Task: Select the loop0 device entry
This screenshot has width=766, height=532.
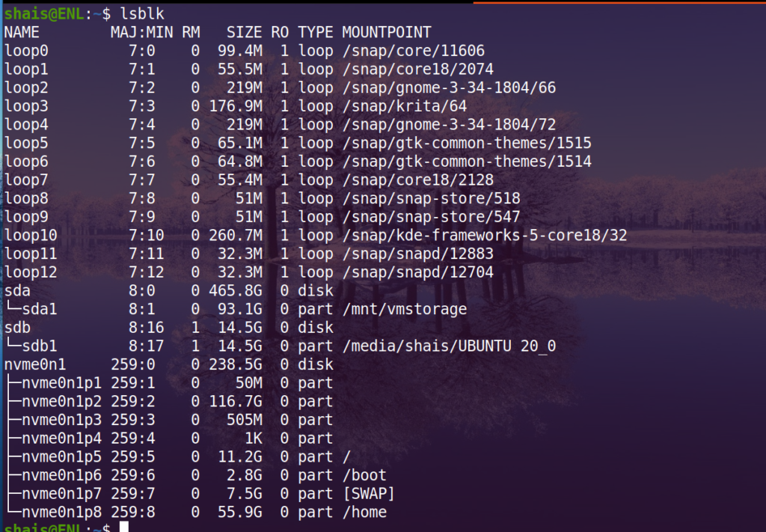Action: [26, 50]
